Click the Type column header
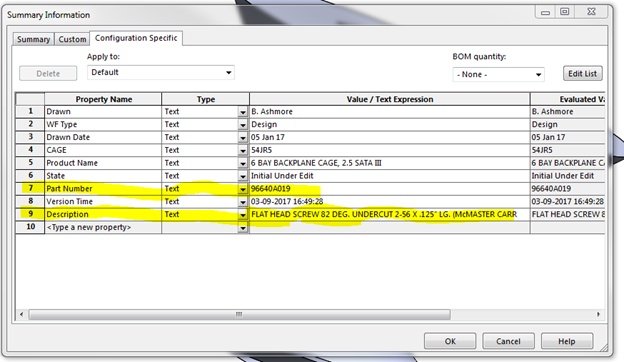Image resolution: width=624 pixels, height=362 pixels. click(x=205, y=99)
